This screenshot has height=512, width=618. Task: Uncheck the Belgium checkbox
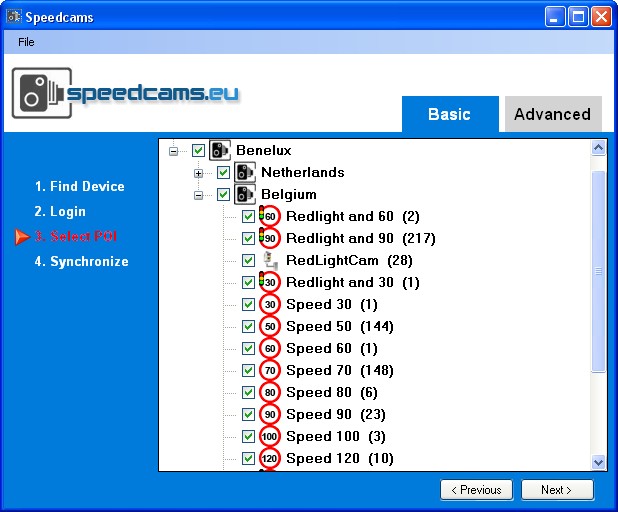(223, 194)
